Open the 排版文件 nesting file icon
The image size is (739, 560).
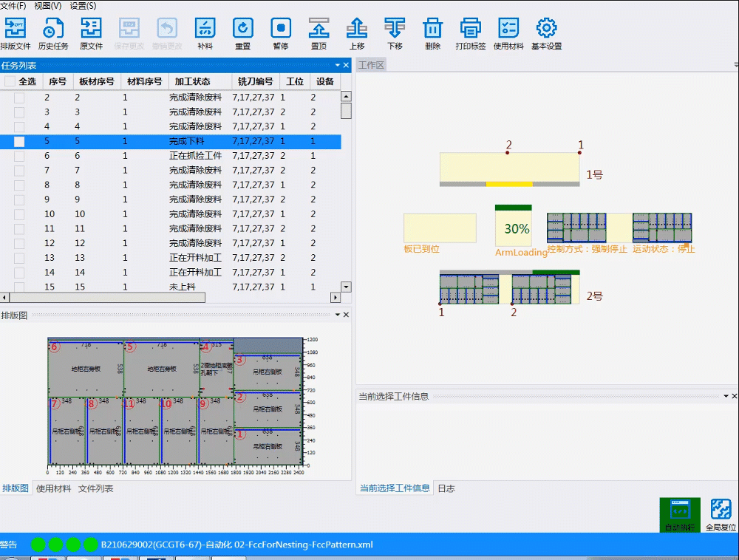pos(16,33)
